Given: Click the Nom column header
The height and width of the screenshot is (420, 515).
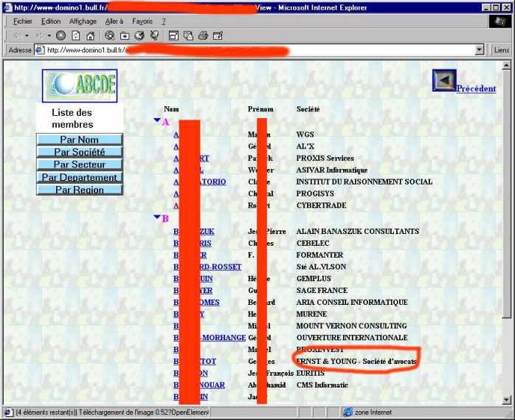Looking at the screenshot, I should 171,109.
